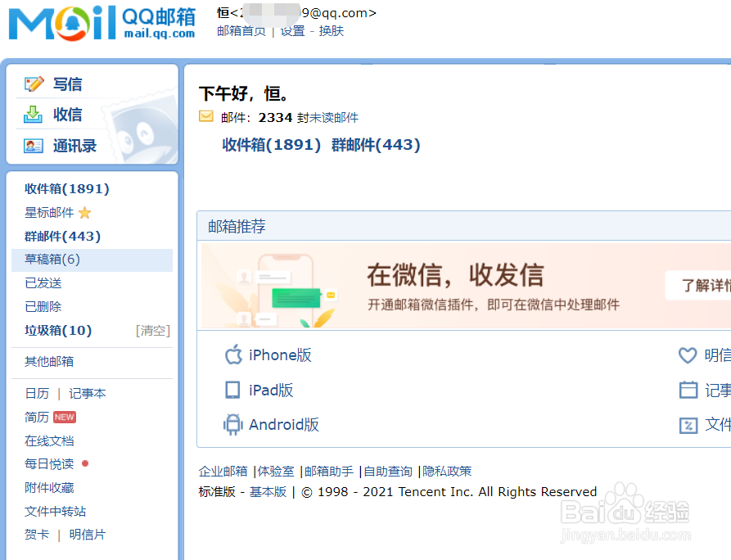
Task: Open 其他邮箱 other mailboxes
Action: pos(49,361)
